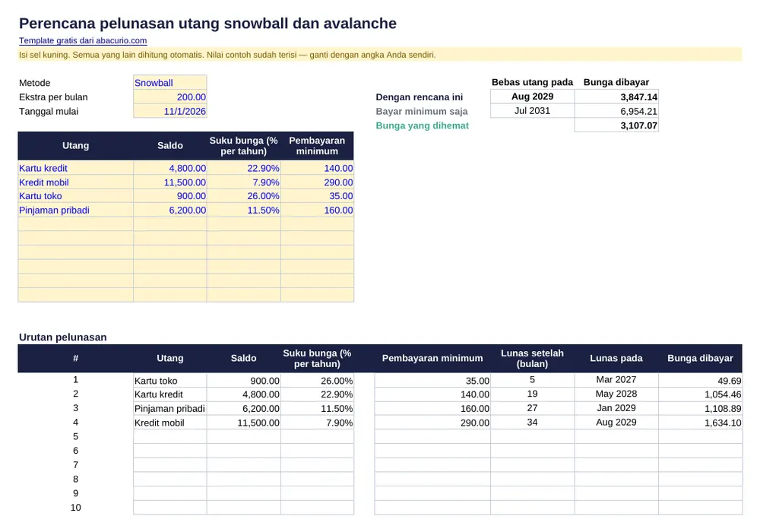Image resolution: width=760 pixels, height=532 pixels.
Task: Select the Aug 2029 payoff date for Kredit mobil
Action: (616, 422)
